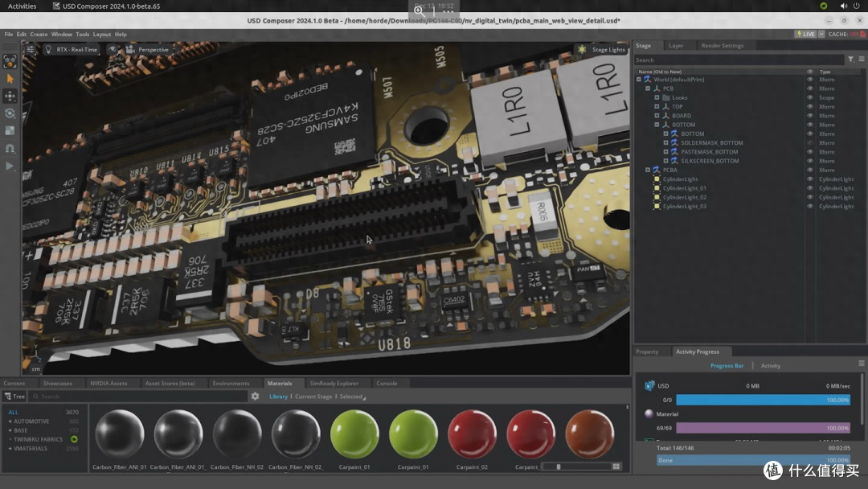Viewport: 868px width, 489px height.
Task: Hide the TOP xform
Action: (810, 106)
